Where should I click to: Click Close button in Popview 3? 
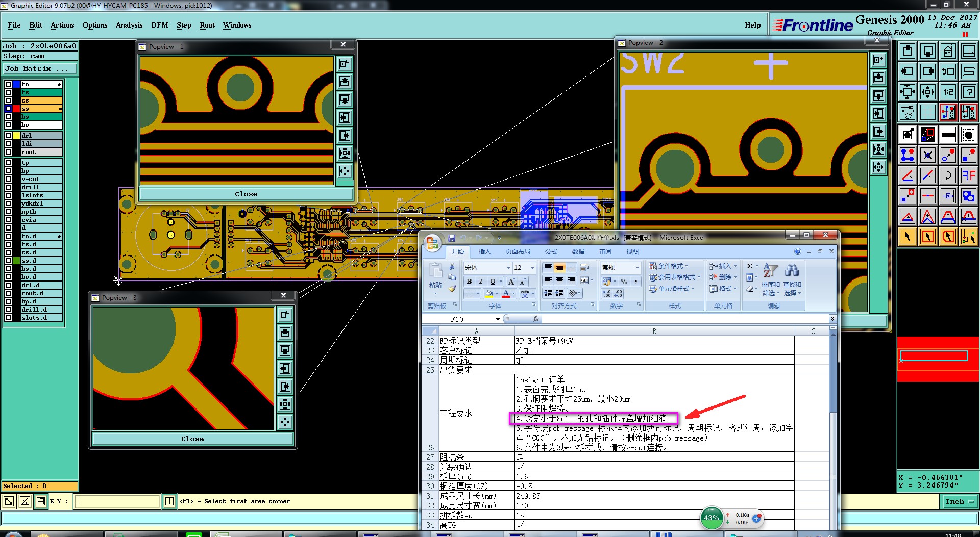coord(192,439)
